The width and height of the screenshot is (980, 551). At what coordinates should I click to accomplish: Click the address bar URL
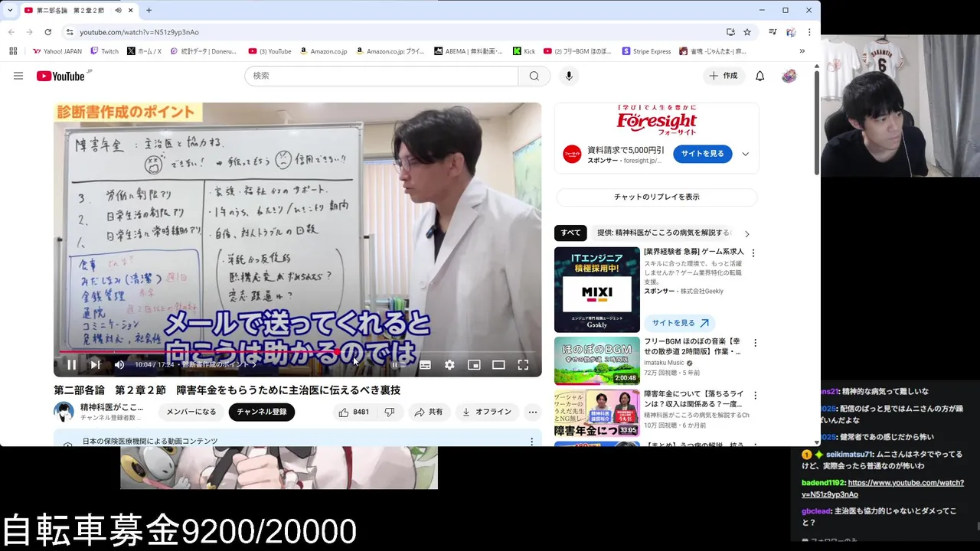tap(139, 32)
